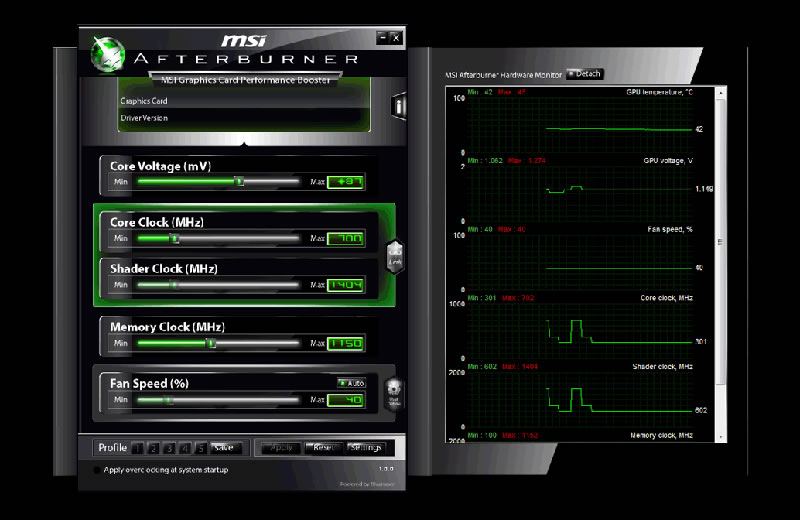Click 'MSI Afterburner Hardware Monitor' title text
Viewport: 800px width, 520px height.
[x=503, y=75]
